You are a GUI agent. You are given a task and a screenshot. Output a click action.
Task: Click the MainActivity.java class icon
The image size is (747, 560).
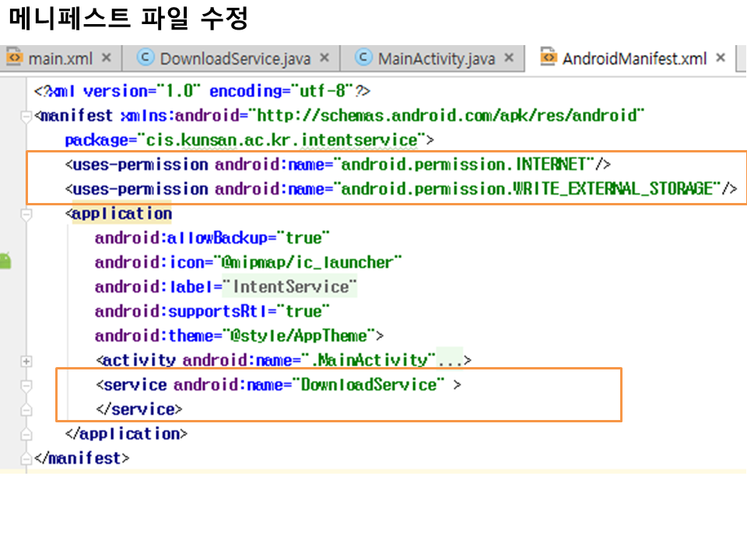pyautogui.click(x=363, y=58)
